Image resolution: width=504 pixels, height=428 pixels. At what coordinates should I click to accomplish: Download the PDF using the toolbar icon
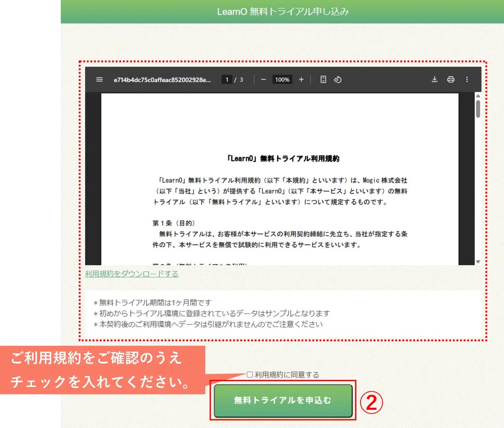[435, 80]
